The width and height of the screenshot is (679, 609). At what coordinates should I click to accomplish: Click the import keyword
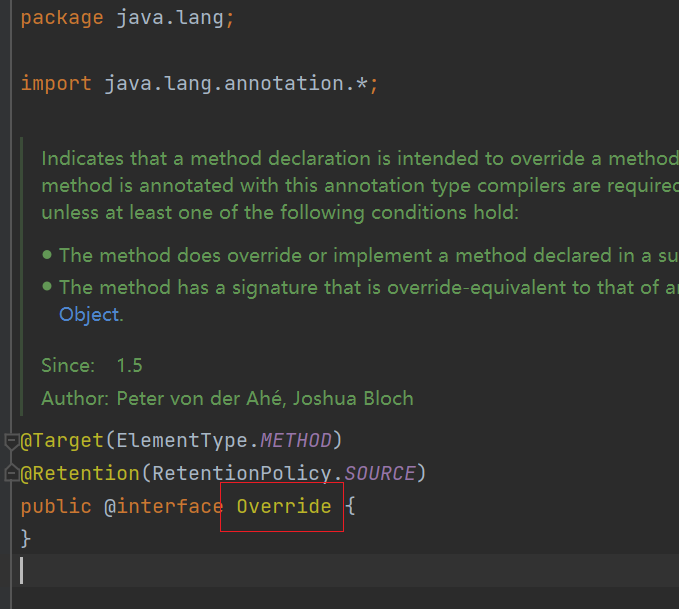pos(56,84)
